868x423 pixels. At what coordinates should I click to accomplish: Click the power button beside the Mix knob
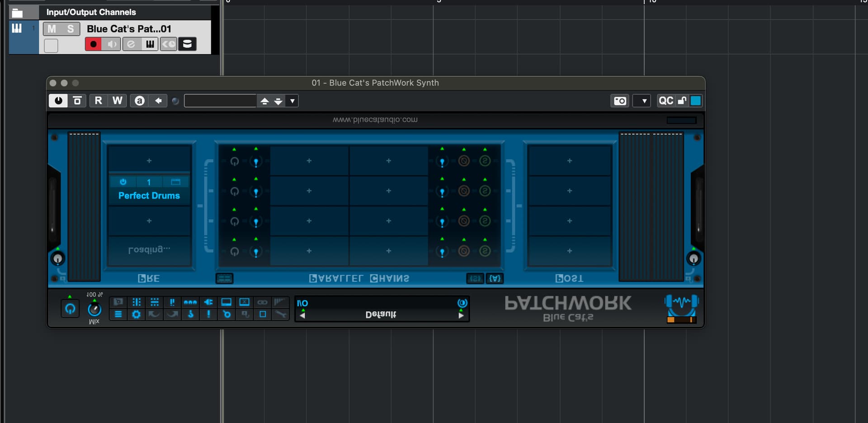[70, 309]
